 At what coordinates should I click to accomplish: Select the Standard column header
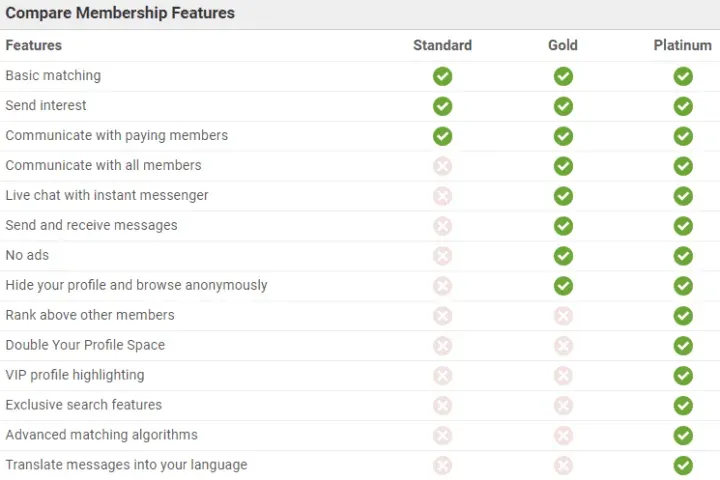442,45
